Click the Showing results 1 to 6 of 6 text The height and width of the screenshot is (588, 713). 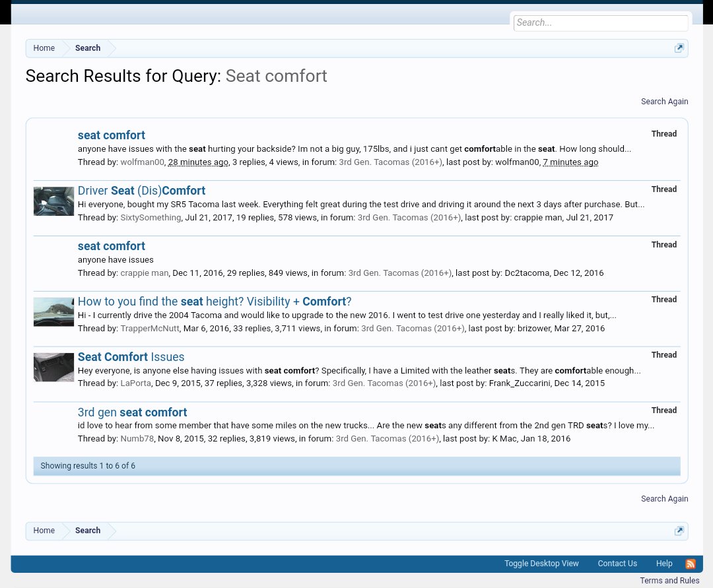pyautogui.click(x=88, y=466)
